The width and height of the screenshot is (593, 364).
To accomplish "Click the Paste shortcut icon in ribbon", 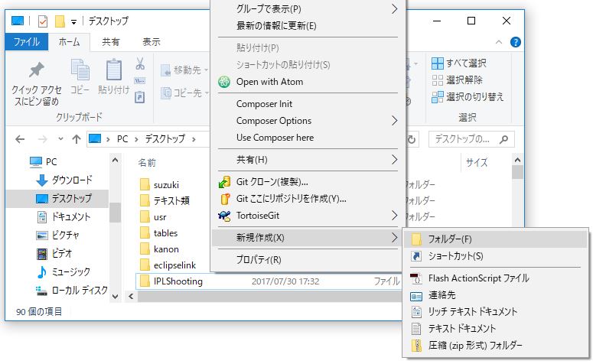I will (140, 97).
